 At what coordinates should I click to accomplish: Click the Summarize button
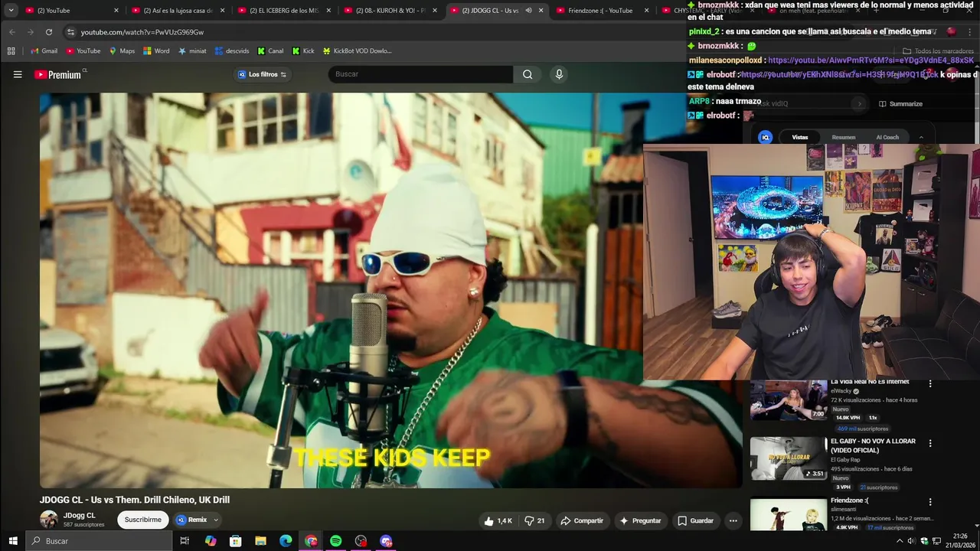[900, 104]
